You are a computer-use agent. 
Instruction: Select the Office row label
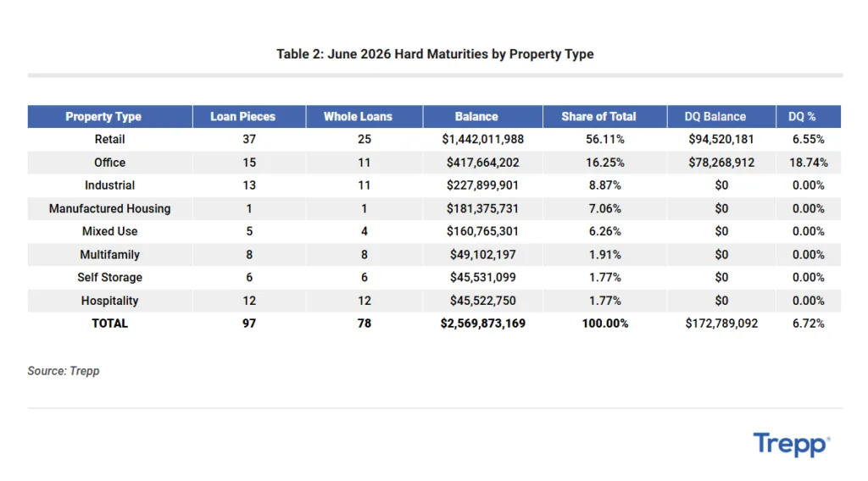pos(109,163)
